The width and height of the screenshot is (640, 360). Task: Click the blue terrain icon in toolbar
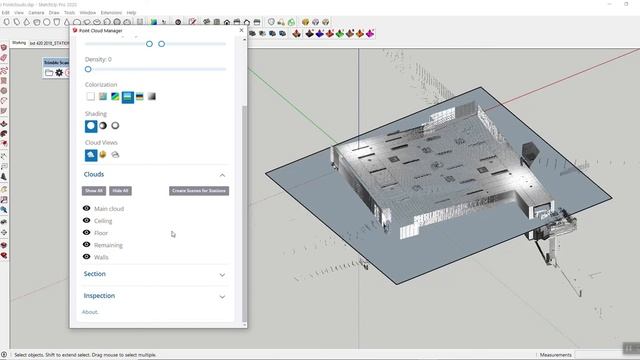tap(320, 33)
